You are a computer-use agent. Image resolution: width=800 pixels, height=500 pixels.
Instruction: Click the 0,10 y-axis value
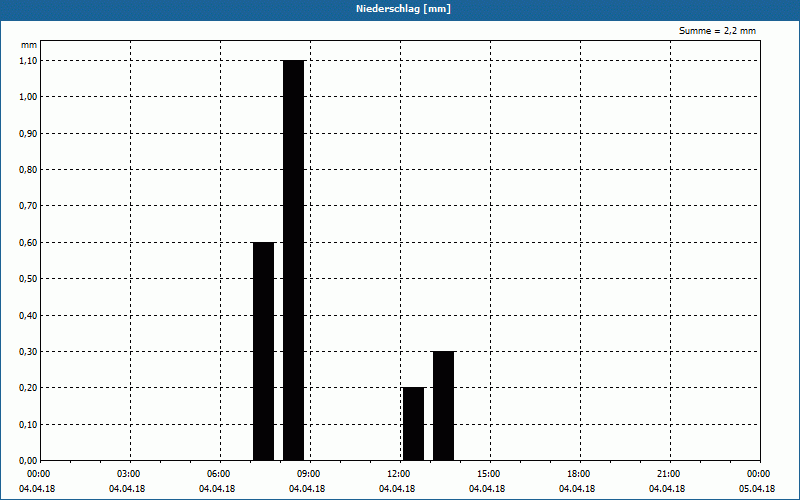coord(28,425)
